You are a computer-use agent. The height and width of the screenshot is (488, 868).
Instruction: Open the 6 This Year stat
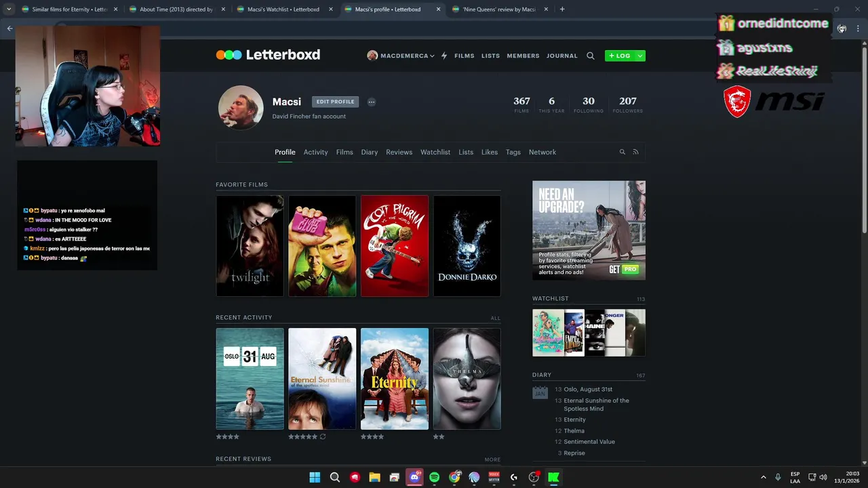click(551, 104)
